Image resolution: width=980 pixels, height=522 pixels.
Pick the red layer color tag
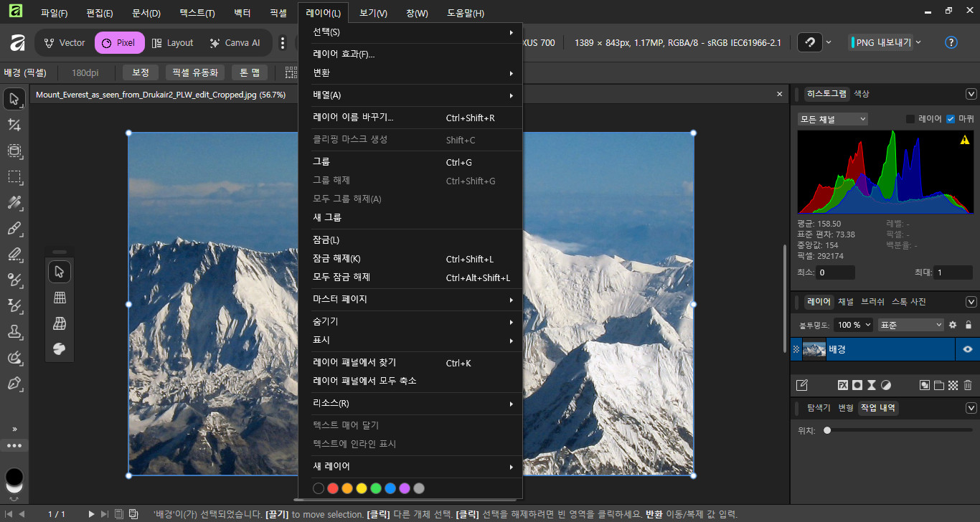pyautogui.click(x=333, y=488)
